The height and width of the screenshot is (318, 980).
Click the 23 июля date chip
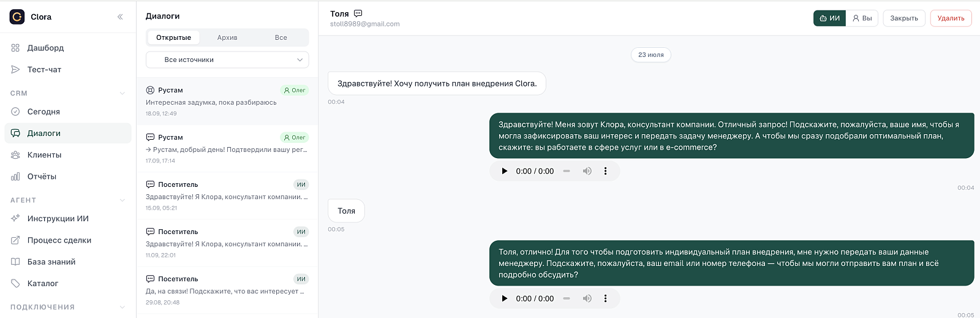click(651, 55)
